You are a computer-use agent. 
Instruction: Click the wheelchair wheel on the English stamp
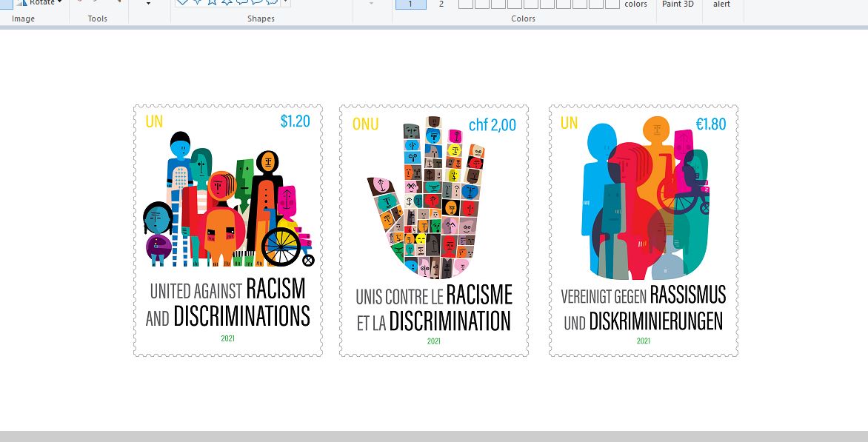pos(281,247)
